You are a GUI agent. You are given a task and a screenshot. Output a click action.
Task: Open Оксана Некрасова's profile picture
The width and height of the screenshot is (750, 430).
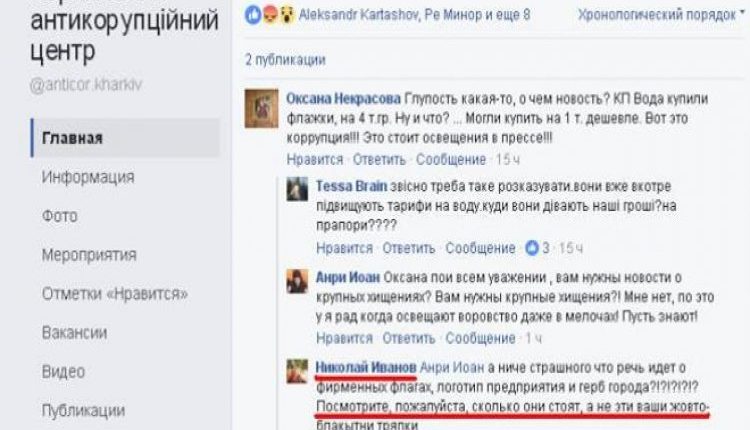[x=261, y=109]
